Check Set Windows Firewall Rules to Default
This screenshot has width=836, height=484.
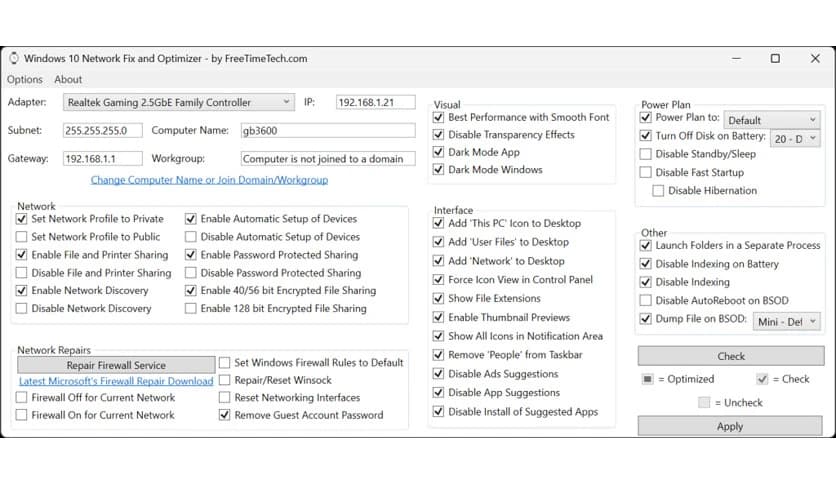pyautogui.click(x=225, y=362)
